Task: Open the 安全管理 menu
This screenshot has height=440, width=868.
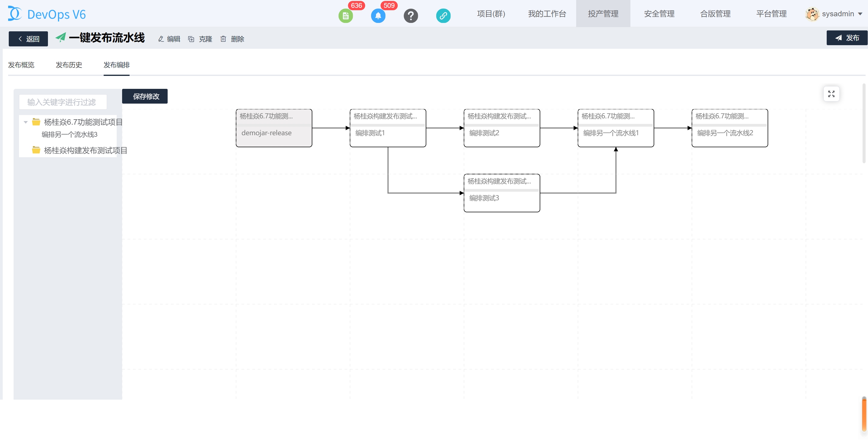Action: 659,14
